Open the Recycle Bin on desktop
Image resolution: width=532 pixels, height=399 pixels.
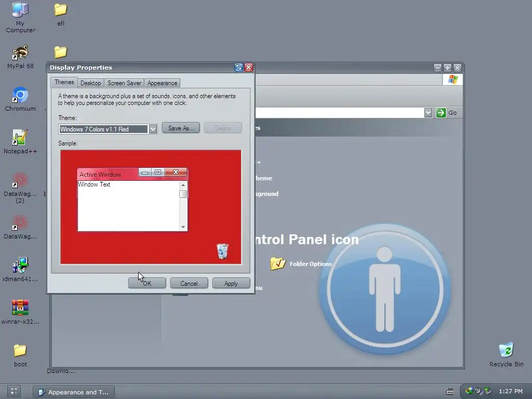[x=506, y=355]
